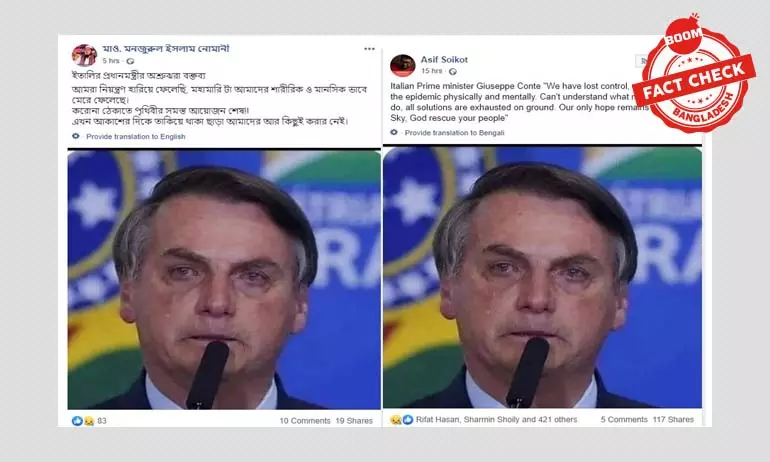Click the gear icon beside Provide translation to English
Viewport: 770px width, 462px height.
[76, 136]
